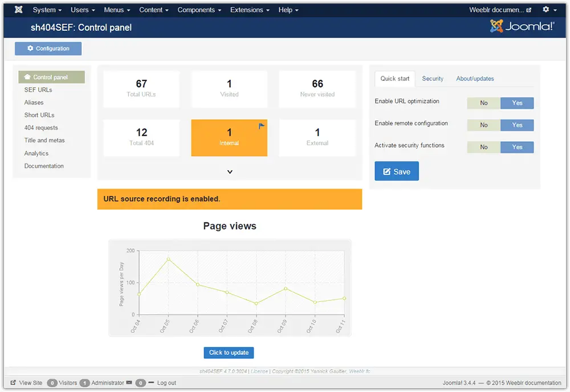Open the orange 1 Internal tile
The height and width of the screenshot is (392, 570).
[x=229, y=138]
